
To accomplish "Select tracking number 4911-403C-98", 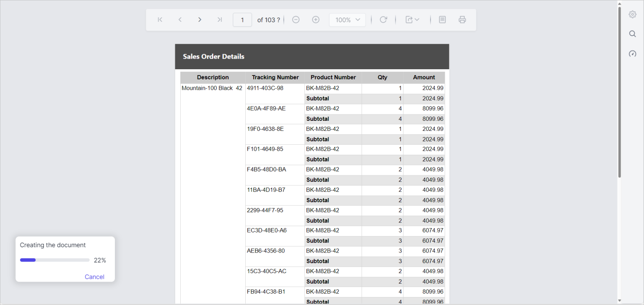I will (265, 88).
